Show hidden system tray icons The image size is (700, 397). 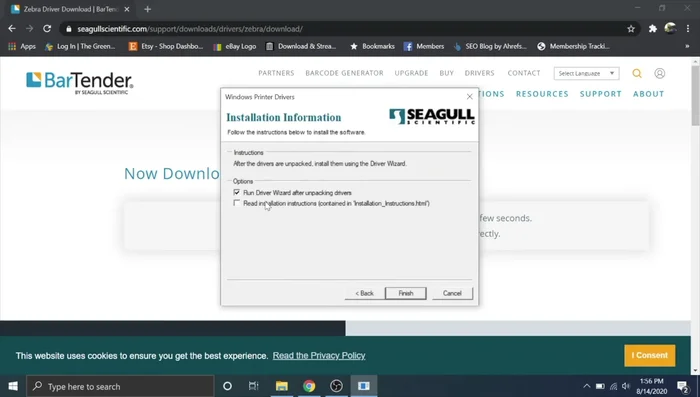[587, 386]
